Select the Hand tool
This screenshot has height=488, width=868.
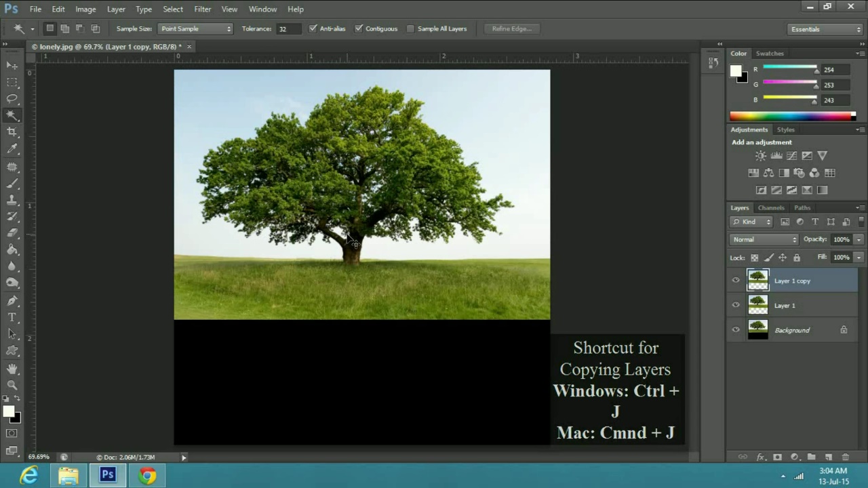12,369
